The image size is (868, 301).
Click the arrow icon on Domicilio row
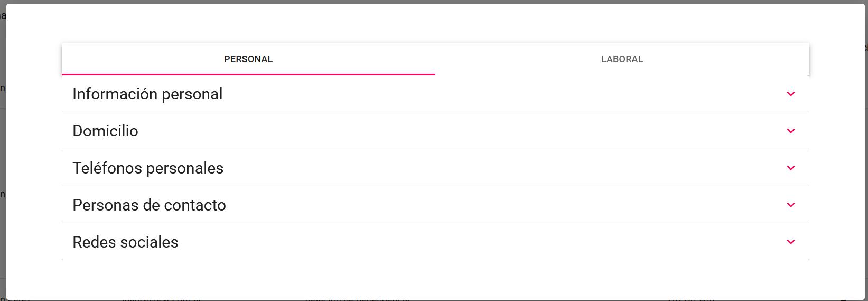(x=790, y=131)
